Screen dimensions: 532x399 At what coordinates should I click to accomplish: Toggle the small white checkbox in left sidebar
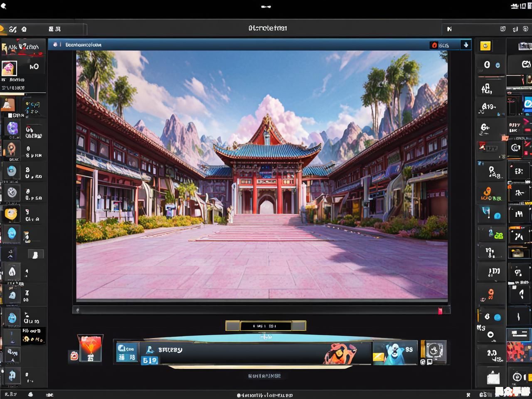tap(35, 254)
